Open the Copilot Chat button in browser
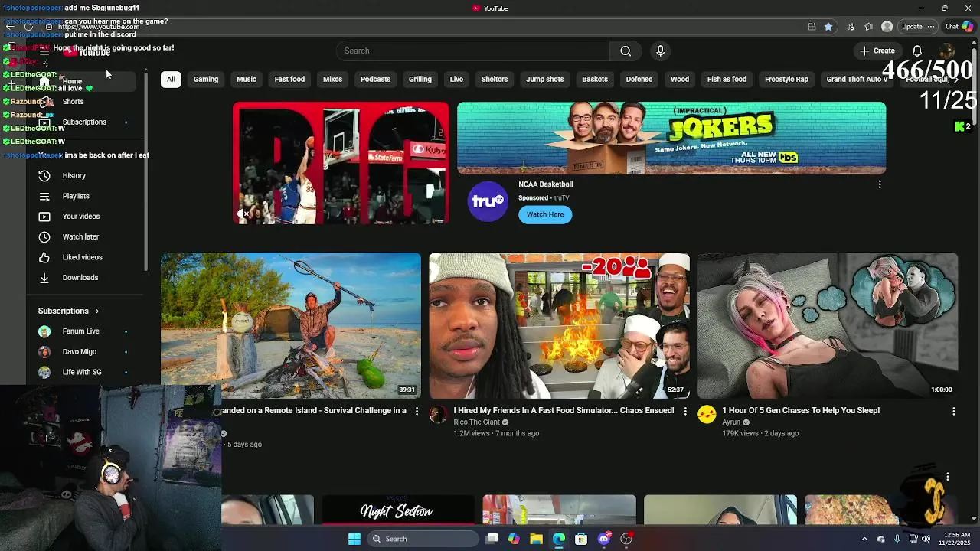Image resolution: width=980 pixels, height=551 pixels. coord(959,26)
